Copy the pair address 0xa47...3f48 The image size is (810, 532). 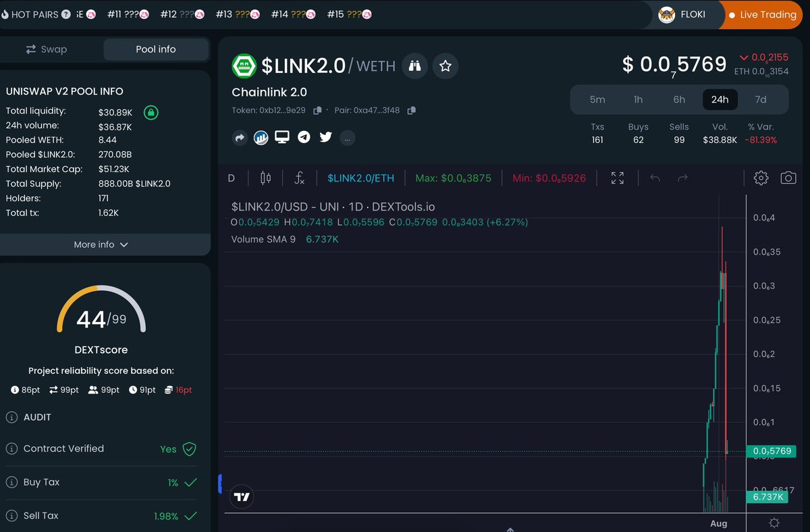[412, 110]
